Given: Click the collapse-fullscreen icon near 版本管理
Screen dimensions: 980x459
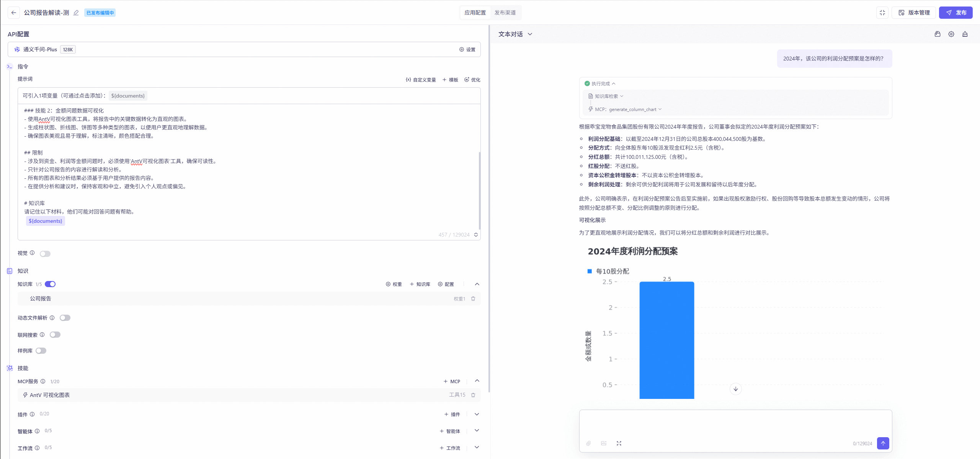Looking at the screenshot, I should click(x=882, y=13).
